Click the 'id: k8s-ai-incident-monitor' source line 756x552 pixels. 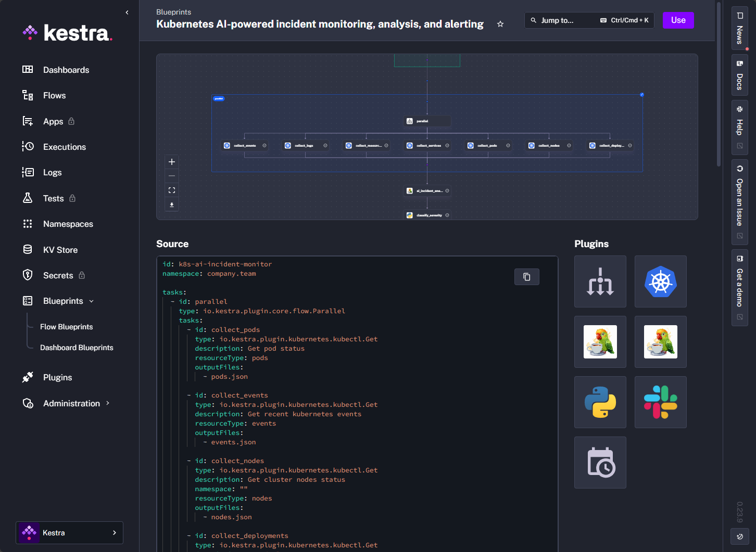pos(217,264)
